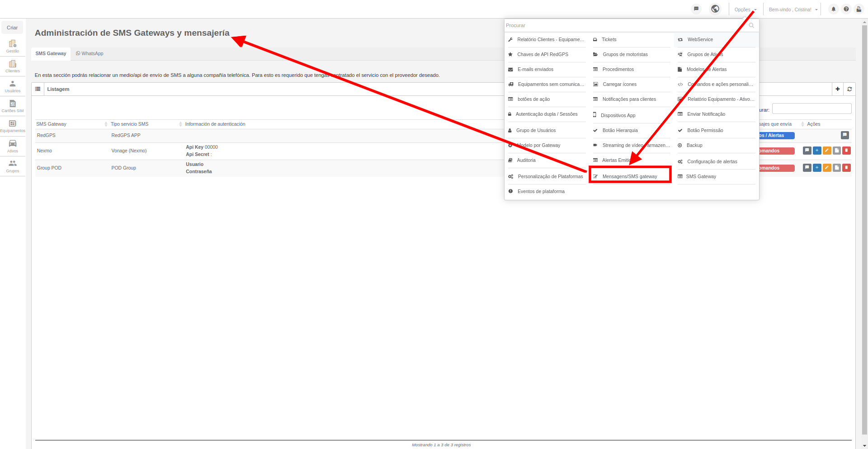This screenshot has width=868, height=449.
Task: Open the Clientes sidebar icon
Action: click(13, 66)
